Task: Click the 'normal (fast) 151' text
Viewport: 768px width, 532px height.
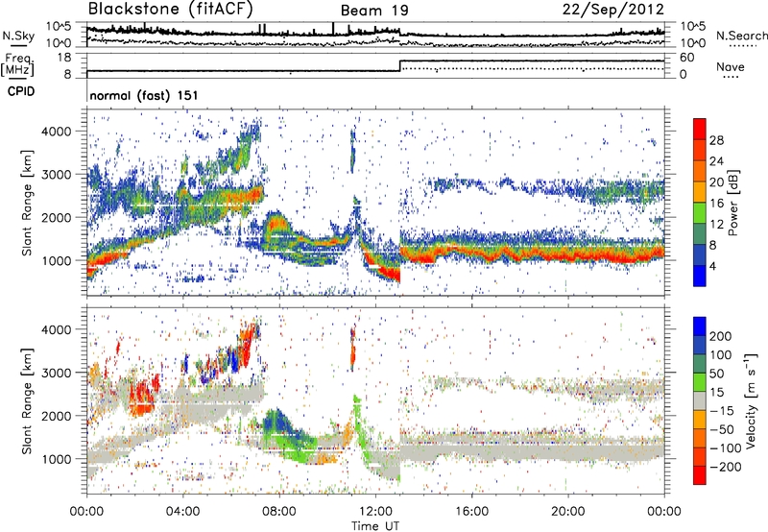Action: [x=143, y=95]
